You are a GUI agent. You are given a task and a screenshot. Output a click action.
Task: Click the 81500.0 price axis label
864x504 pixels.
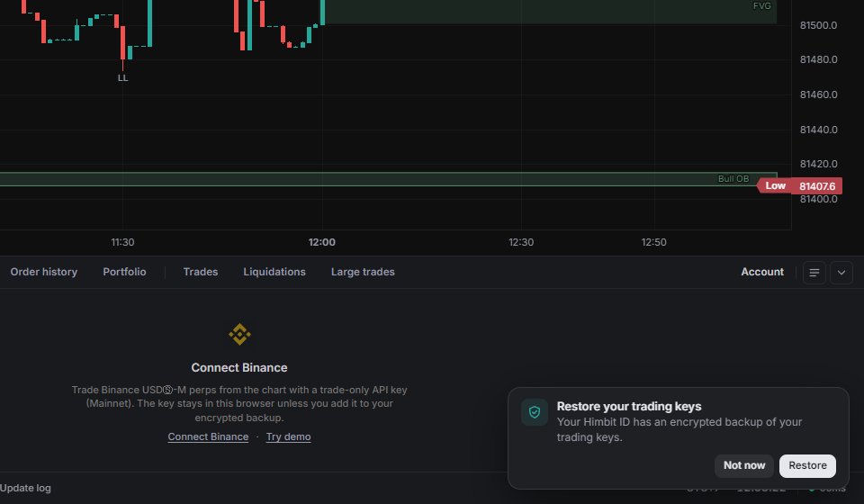pos(818,25)
